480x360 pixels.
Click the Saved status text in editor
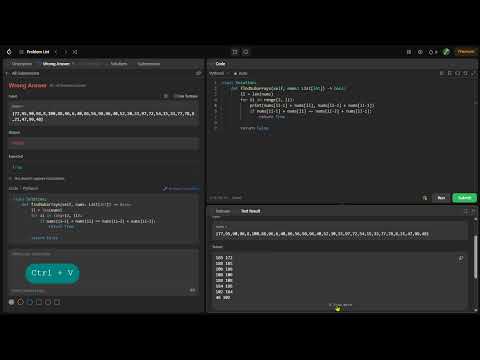click(237, 198)
